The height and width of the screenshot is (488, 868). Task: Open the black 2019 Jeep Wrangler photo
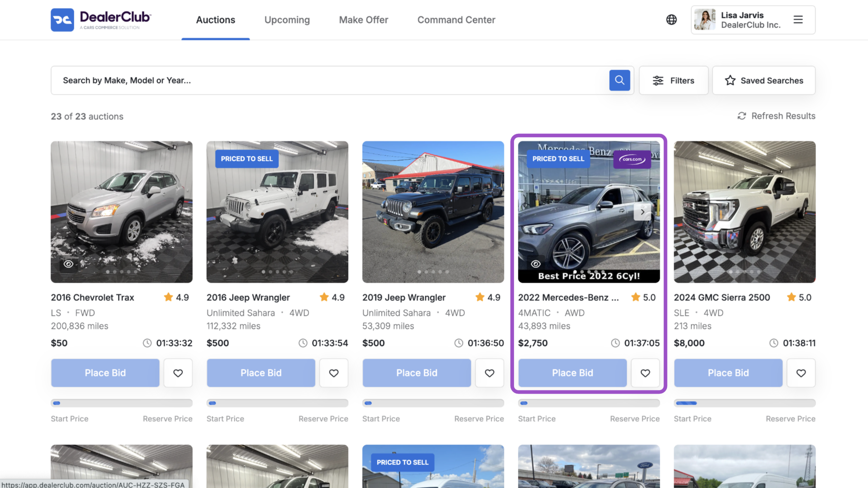(433, 212)
